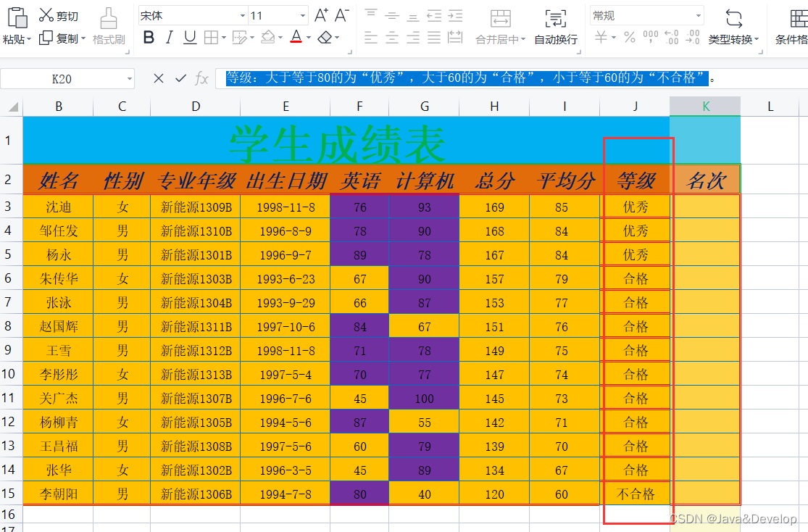Expand the Copy (复制) options arrow

pos(83,38)
